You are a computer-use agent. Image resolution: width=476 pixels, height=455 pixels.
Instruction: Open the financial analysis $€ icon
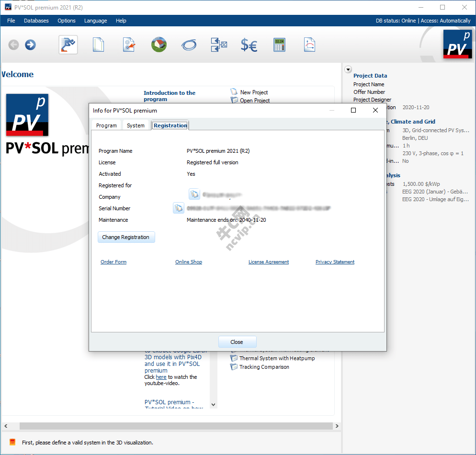pos(249,45)
